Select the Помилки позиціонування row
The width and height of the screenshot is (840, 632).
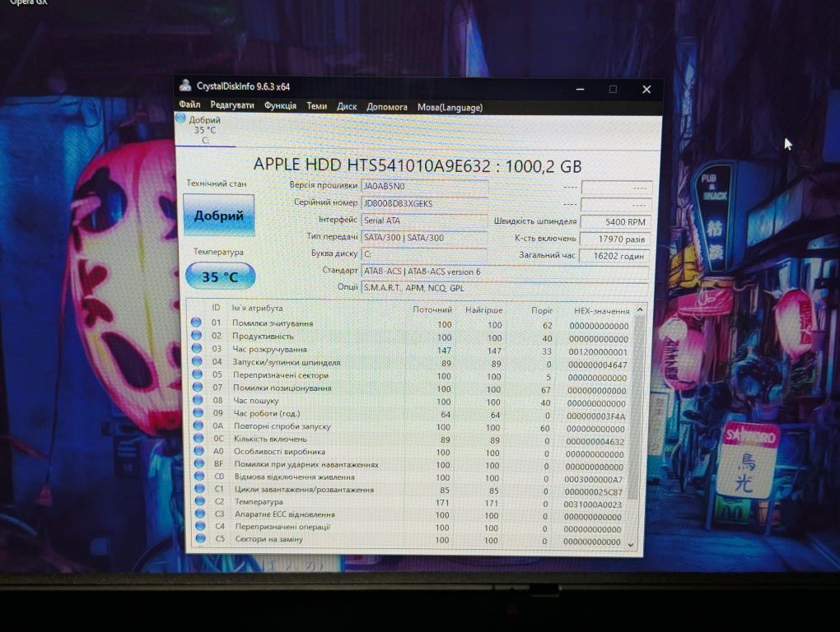412,388
